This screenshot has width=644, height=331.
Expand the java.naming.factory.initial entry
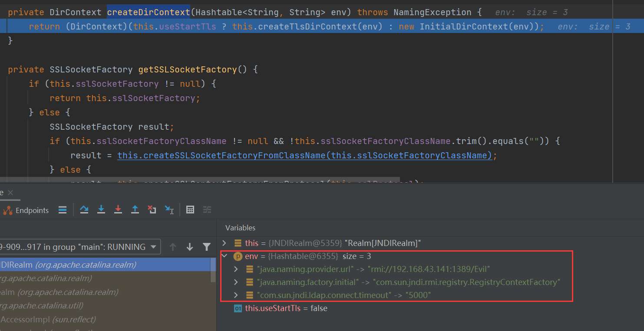236,282
